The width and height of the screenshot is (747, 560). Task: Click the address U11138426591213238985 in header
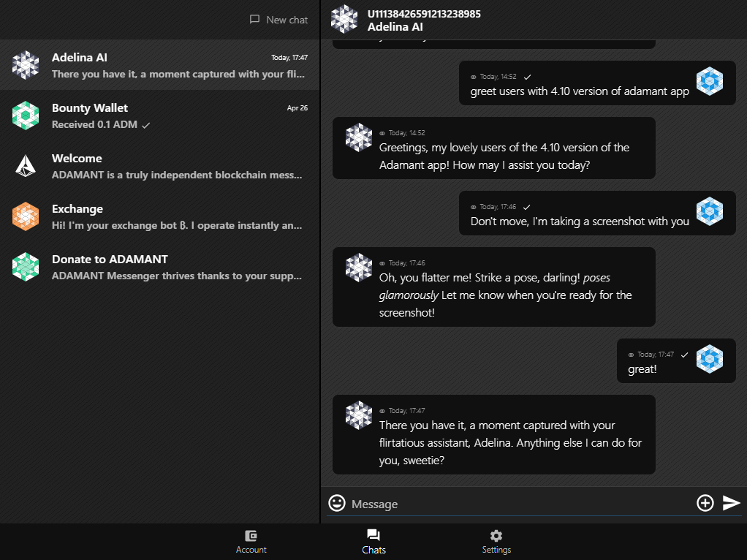coord(424,14)
